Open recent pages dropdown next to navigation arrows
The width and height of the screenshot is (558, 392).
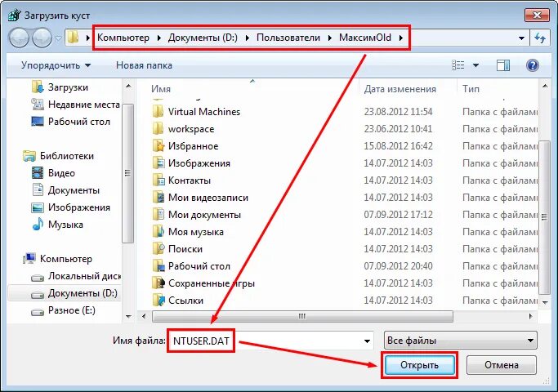click(58, 38)
